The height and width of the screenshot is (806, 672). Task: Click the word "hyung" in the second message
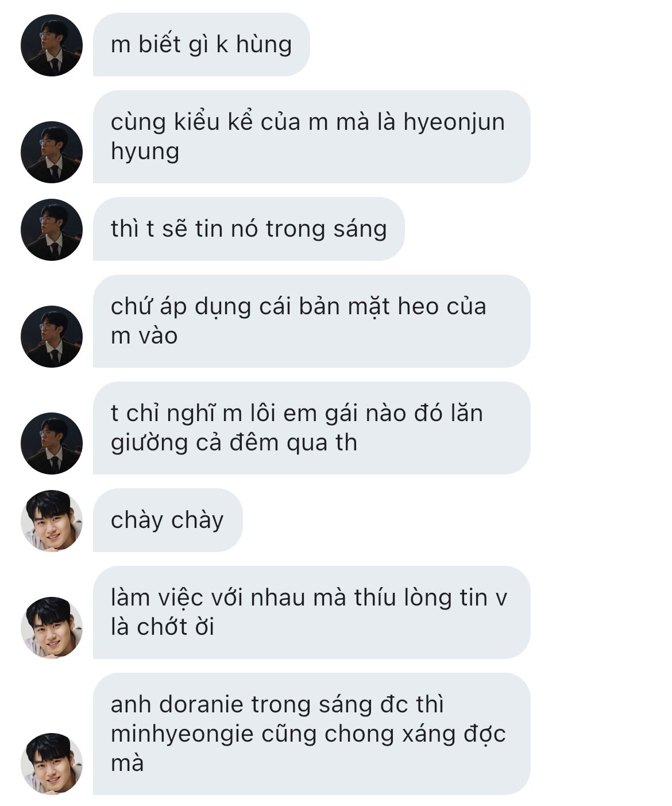(x=145, y=152)
